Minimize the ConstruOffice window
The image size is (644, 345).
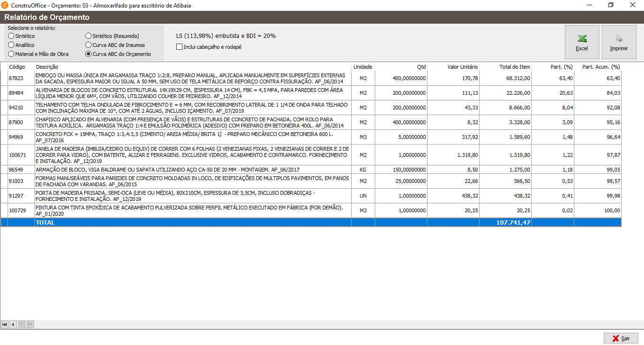(x=589, y=5)
